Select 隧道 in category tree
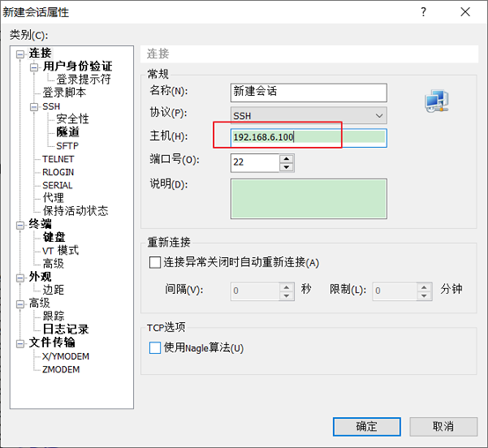This screenshot has width=488, height=448. coord(68,132)
